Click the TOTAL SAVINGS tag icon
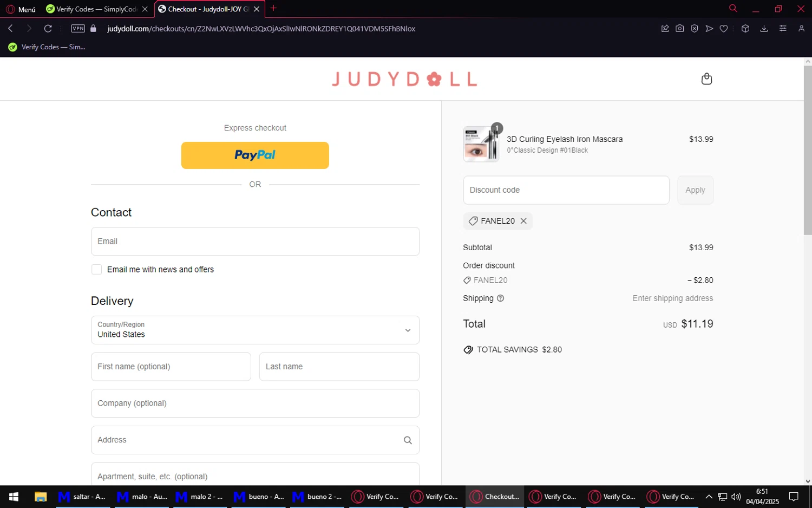812x508 pixels. (x=468, y=350)
